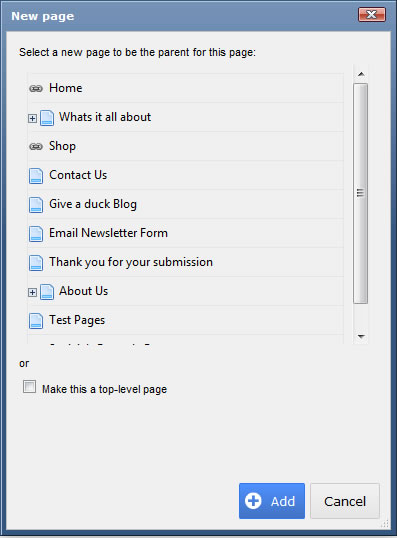Cancel the New page dialog
Viewport: 397px width, 538px height.
(x=345, y=501)
